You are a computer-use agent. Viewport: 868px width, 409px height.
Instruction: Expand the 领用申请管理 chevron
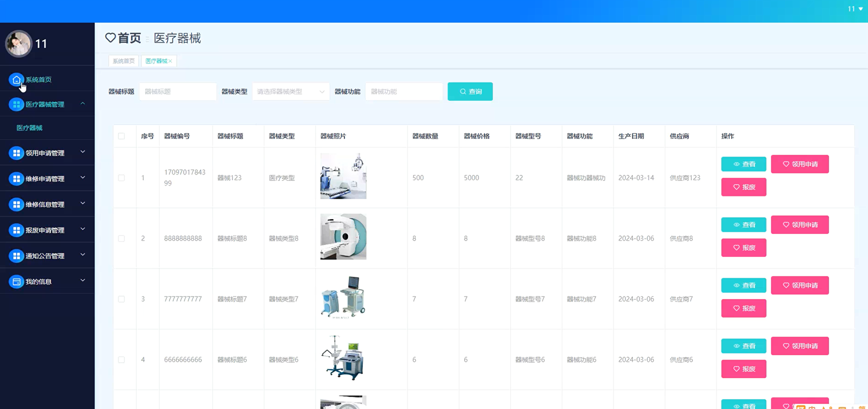coord(82,152)
